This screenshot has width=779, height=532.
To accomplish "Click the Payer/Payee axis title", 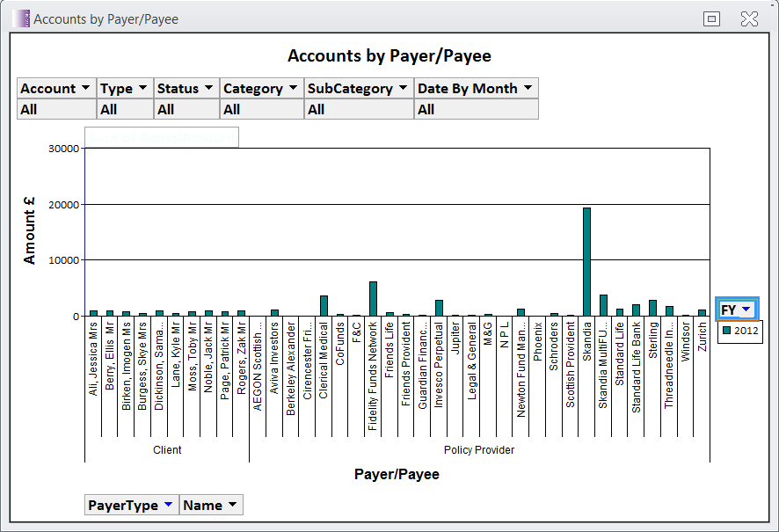I will tap(397, 474).
